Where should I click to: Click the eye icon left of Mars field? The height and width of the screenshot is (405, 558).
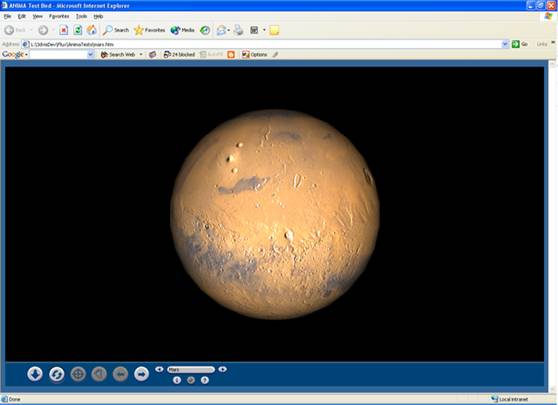159,369
